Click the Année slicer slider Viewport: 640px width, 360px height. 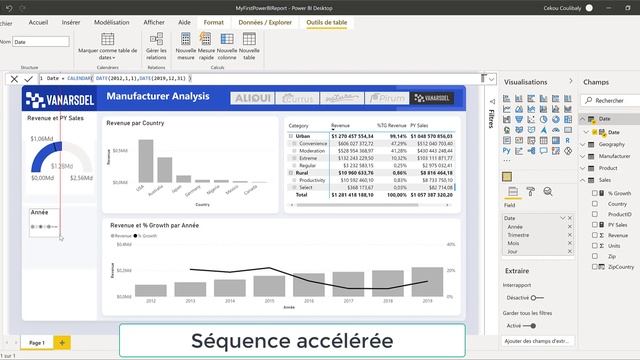(x=44, y=227)
